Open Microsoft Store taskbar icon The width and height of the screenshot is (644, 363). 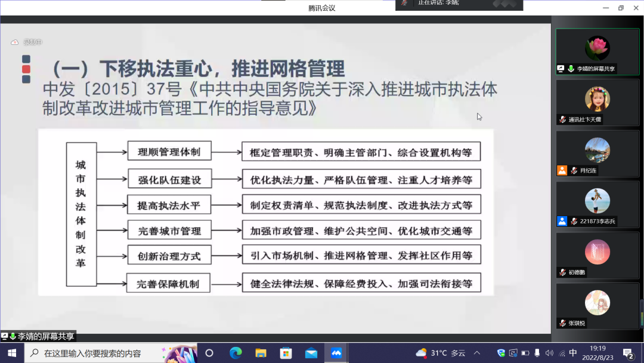286,353
